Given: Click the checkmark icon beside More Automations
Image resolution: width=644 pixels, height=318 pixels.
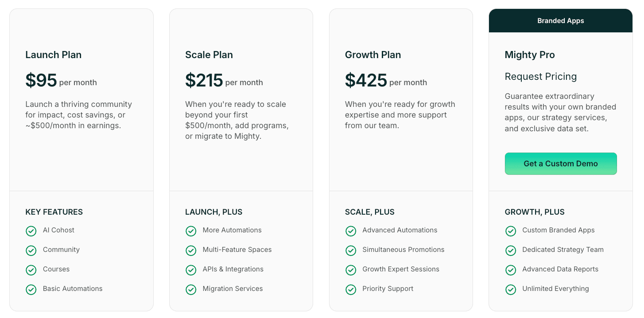Looking at the screenshot, I should coord(191,231).
